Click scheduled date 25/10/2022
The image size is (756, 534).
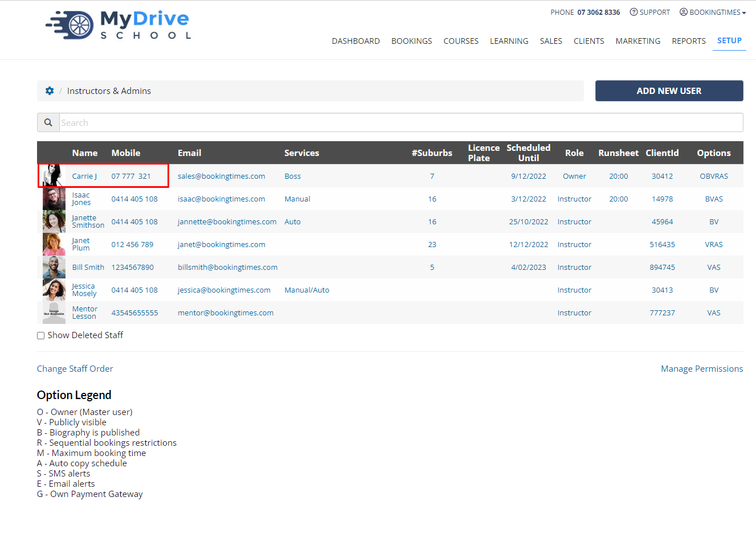click(529, 221)
